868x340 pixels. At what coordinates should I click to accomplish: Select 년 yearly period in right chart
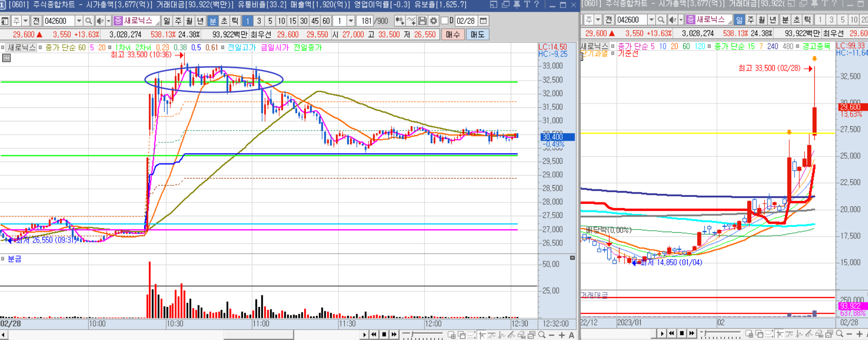click(773, 20)
